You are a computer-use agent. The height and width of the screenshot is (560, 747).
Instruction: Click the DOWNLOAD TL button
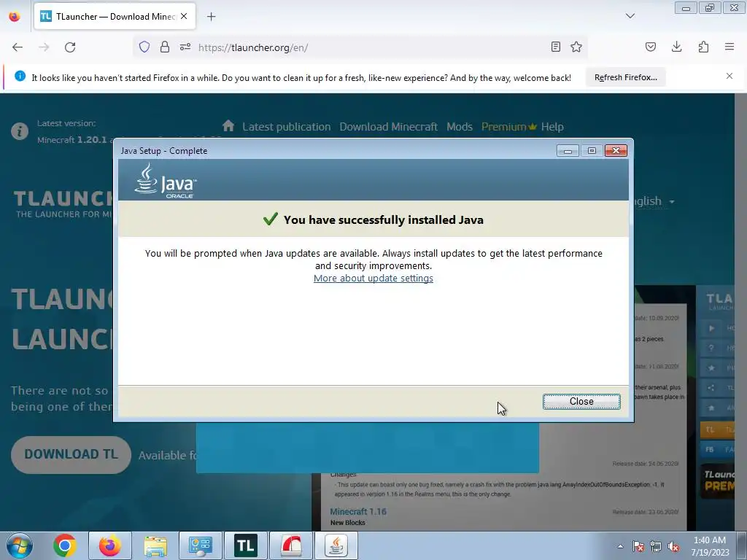point(71,454)
